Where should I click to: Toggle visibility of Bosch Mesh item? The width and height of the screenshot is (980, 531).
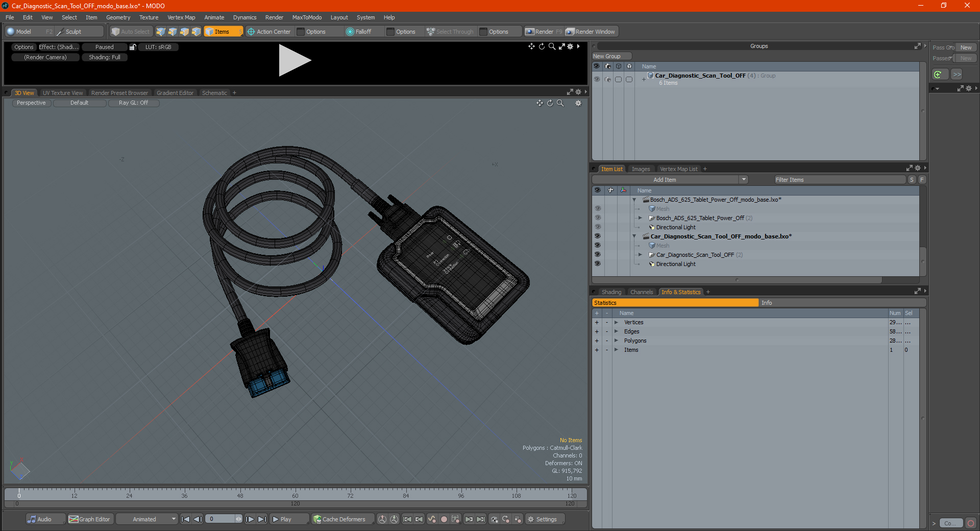tap(597, 209)
